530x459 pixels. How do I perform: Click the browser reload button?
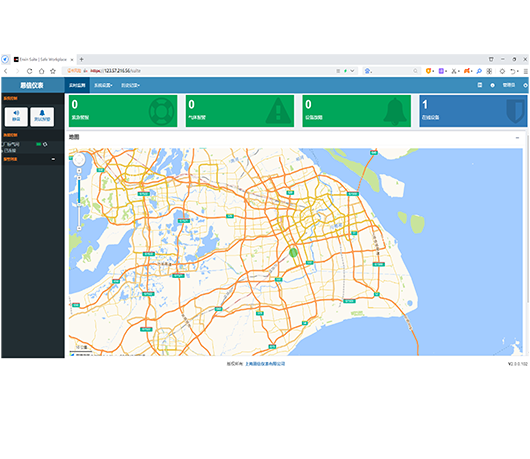tap(29, 71)
